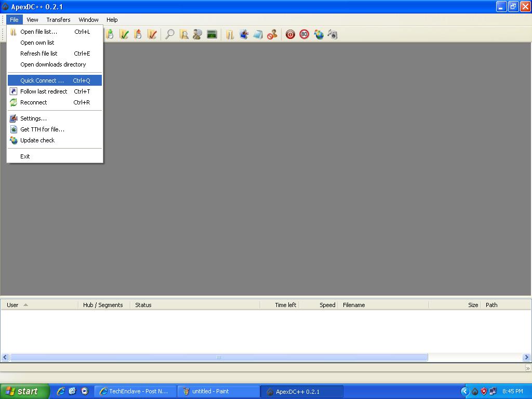Toggle the speed limit 80 sign icon

[304, 34]
